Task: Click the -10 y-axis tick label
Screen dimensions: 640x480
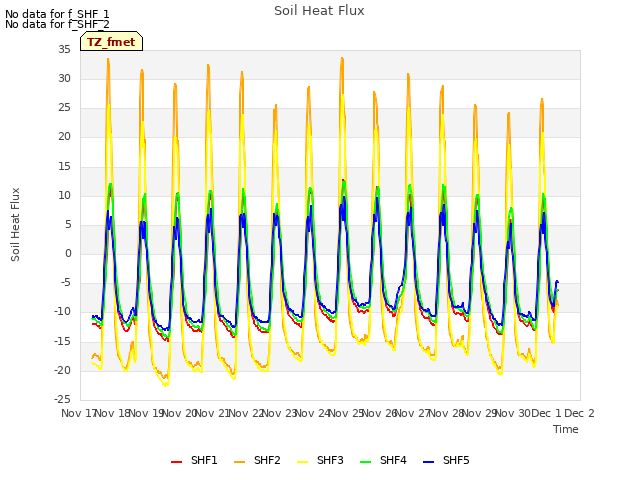Action: (62, 312)
